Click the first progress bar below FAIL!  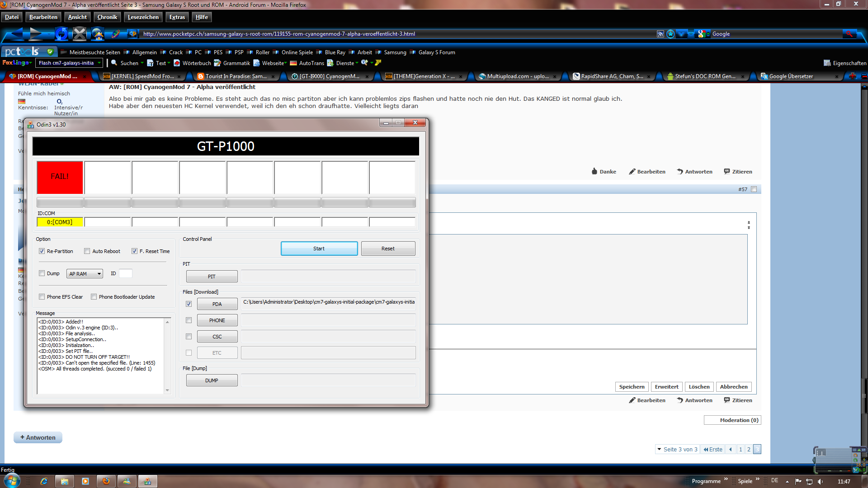coord(60,202)
